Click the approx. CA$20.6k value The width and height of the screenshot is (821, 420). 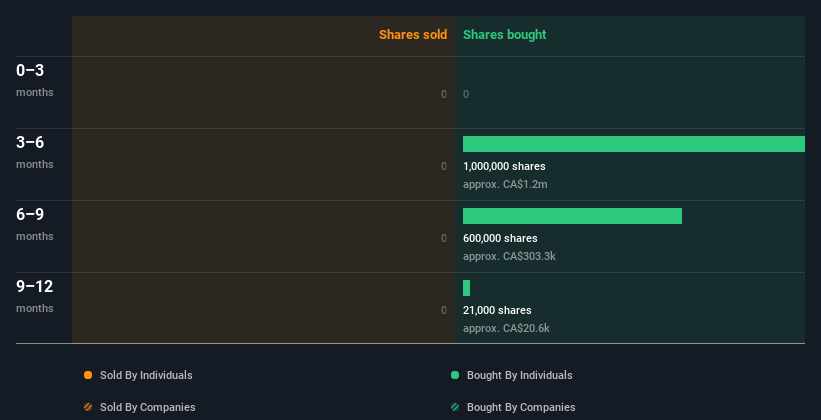click(506, 328)
